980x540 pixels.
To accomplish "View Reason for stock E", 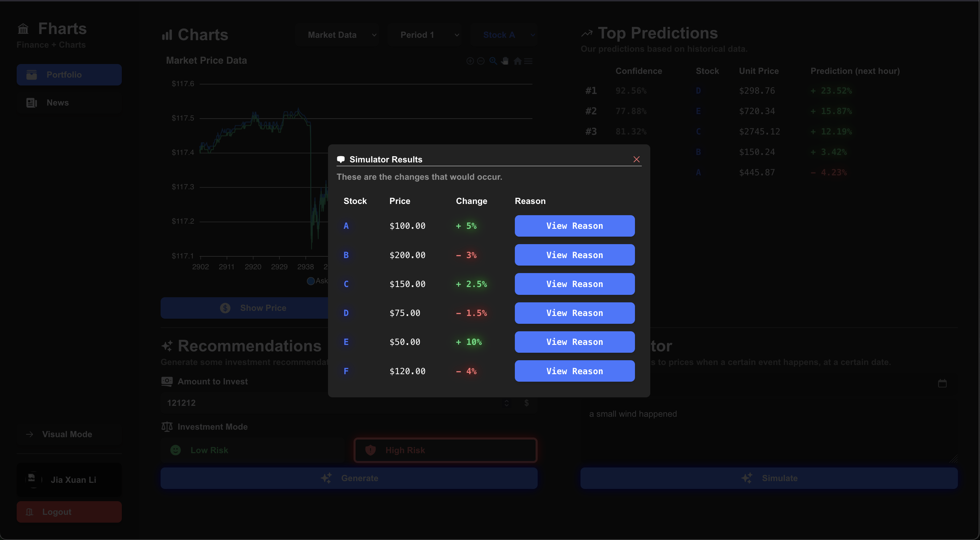I will 574,342.
